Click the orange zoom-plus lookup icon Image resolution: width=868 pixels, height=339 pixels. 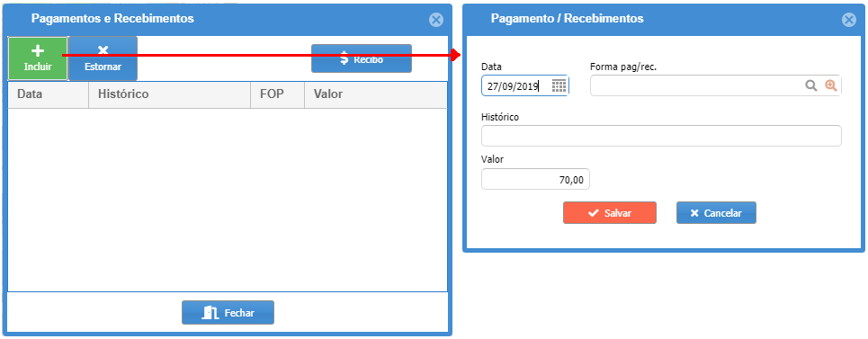(831, 85)
